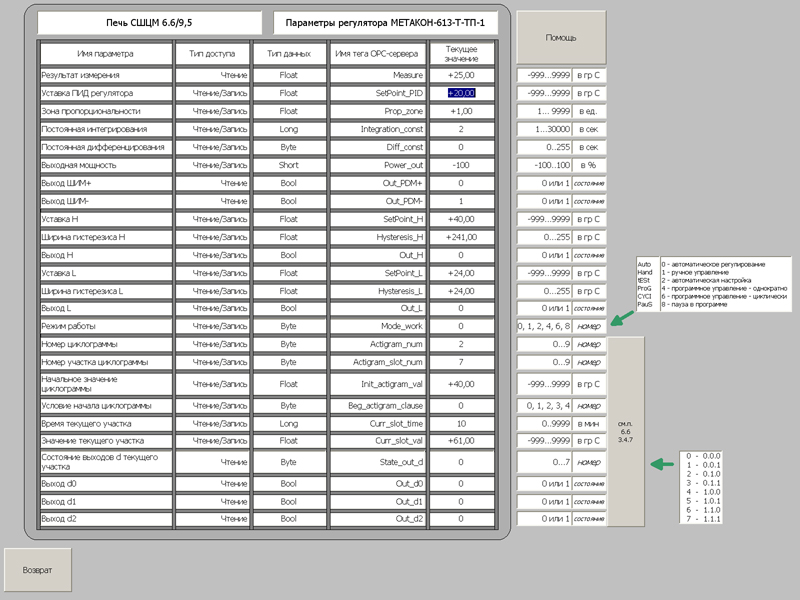800x600 pixels.
Task: Click the 'Печь СШЦМ 6.6/9,5' title field
Action: pyautogui.click(x=149, y=22)
